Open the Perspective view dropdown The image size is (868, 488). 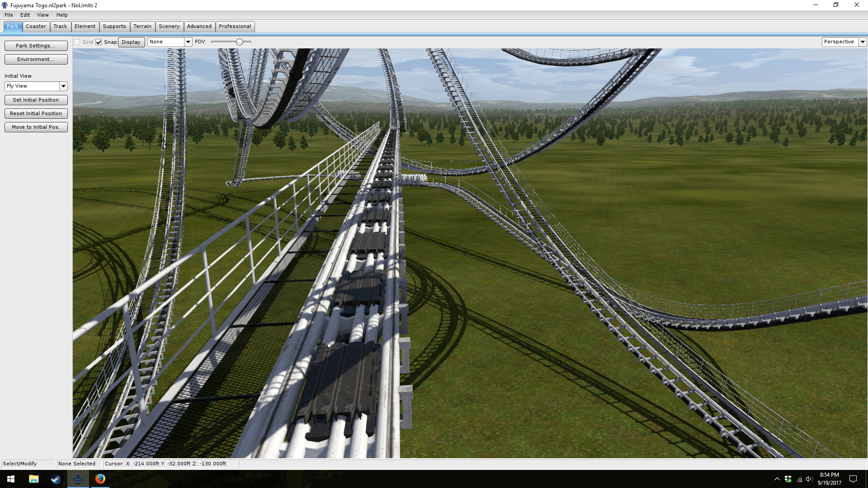(863, 42)
